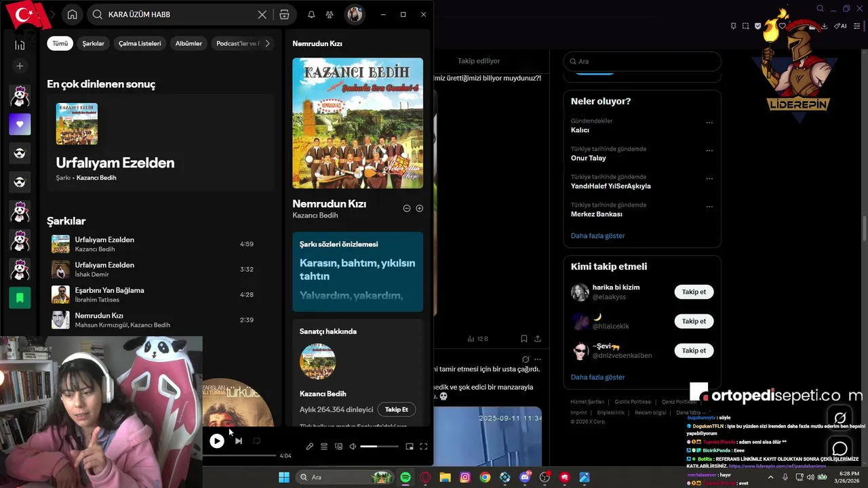Select the Albümler filter chip
This screenshot has height=488, width=868.
[x=189, y=43]
